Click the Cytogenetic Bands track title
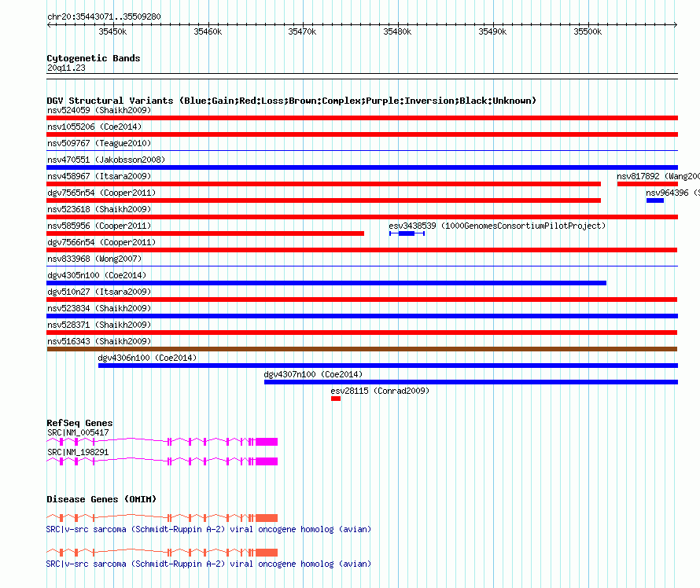Image resolution: width=700 pixels, height=588 pixels. (x=94, y=58)
